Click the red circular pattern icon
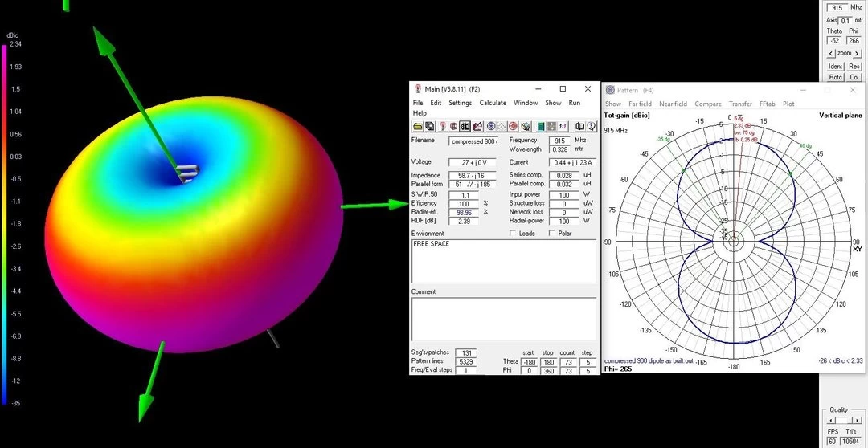 click(x=513, y=127)
